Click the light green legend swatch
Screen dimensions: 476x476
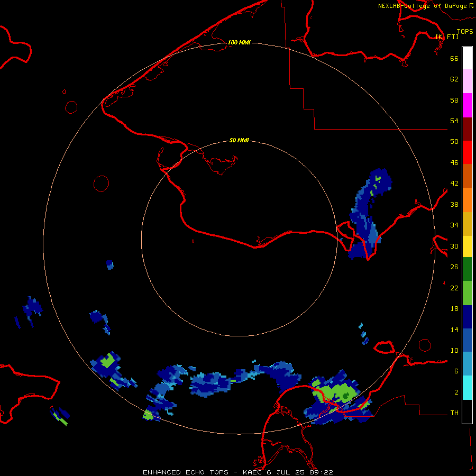coord(467,293)
